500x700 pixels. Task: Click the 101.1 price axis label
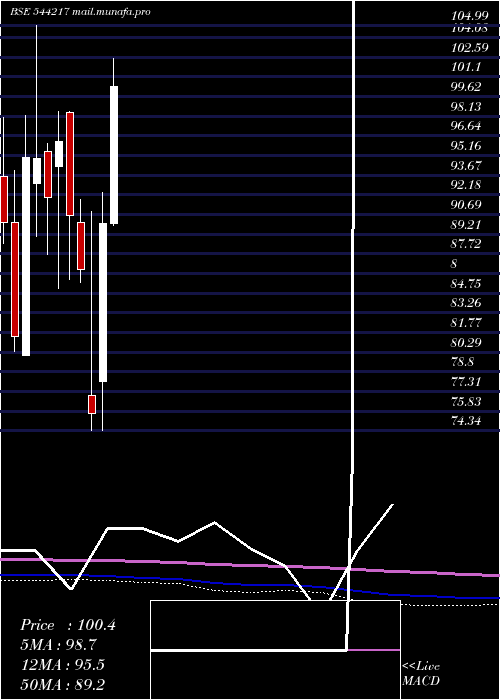pyautogui.click(x=466, y=67)
